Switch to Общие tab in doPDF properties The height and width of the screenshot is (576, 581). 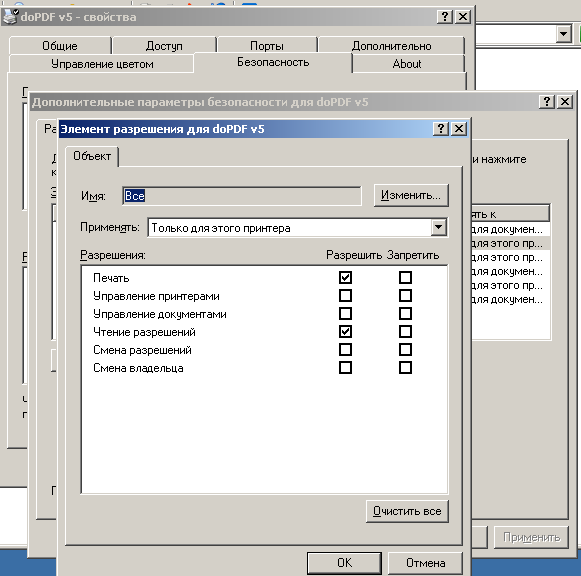pyautogui.click(x=60, y=46)
